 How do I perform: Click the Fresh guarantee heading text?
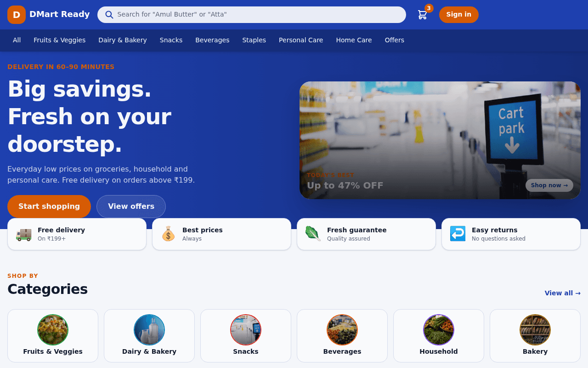pos(357,230)
